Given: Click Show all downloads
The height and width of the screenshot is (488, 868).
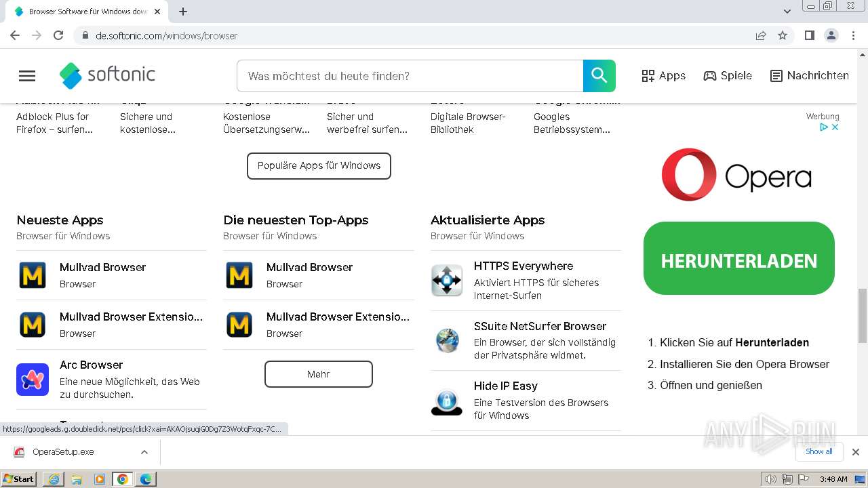Looking at the screenshot, I should (x=819, y=451).
